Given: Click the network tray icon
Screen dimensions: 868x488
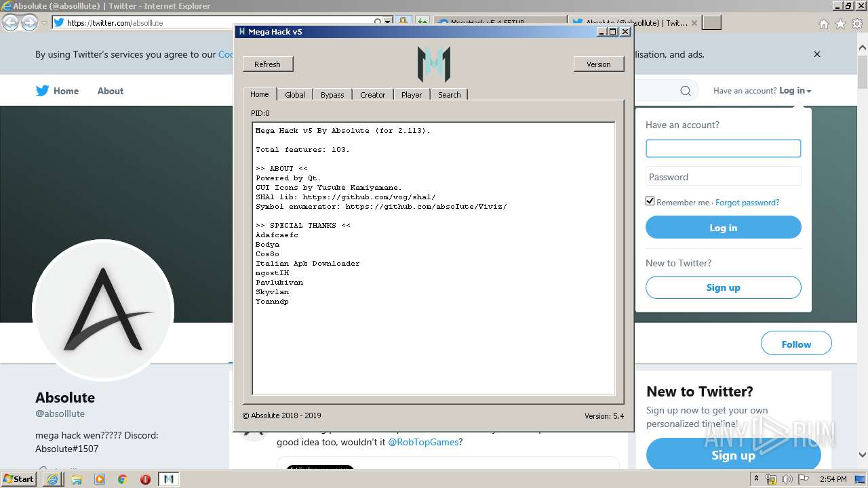Looking at the screenshot, I should (x=771, y=479).
